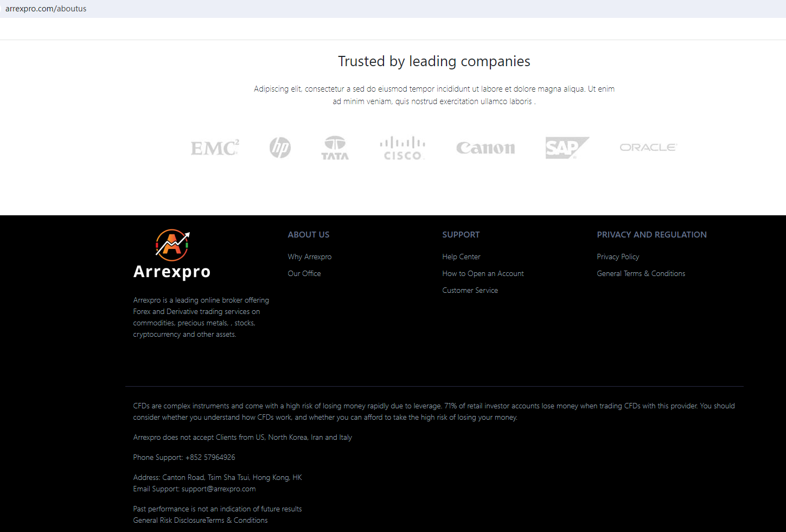Click the SUPPORT footer heading
The width and height of the screenshot is (786, 532).
pos(461,235)
